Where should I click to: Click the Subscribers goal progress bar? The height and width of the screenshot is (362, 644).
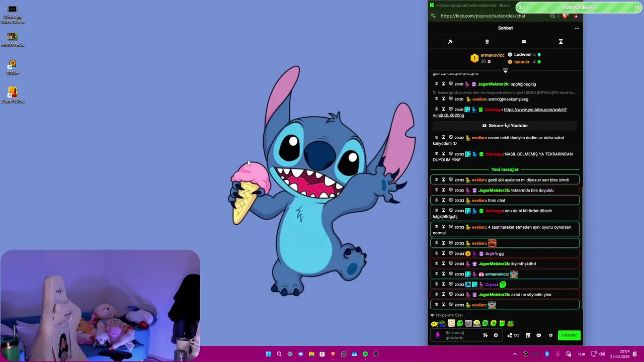coord(579,8)
